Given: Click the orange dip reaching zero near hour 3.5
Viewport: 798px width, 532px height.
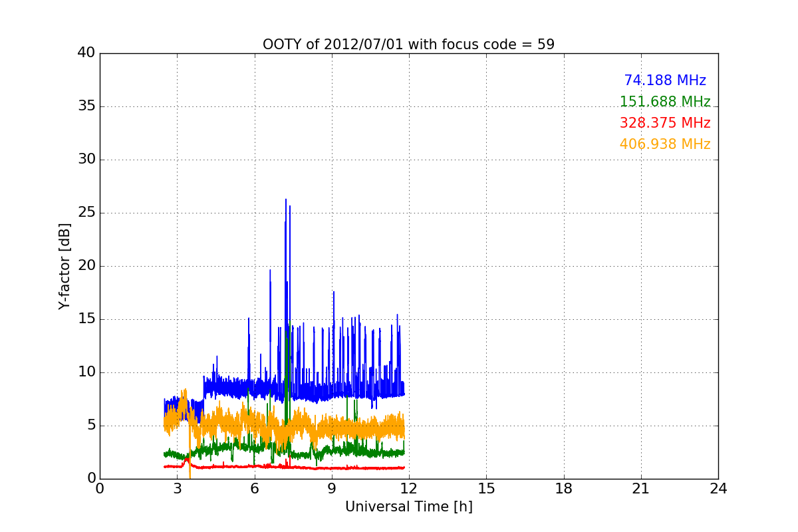Looking at the screenshot, I should (190, 476).
